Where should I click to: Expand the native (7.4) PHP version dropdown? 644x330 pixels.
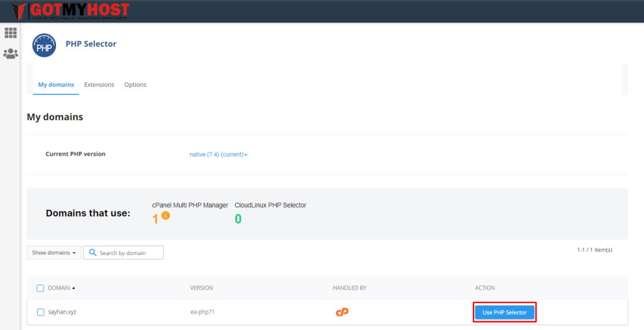click(218, 154)
